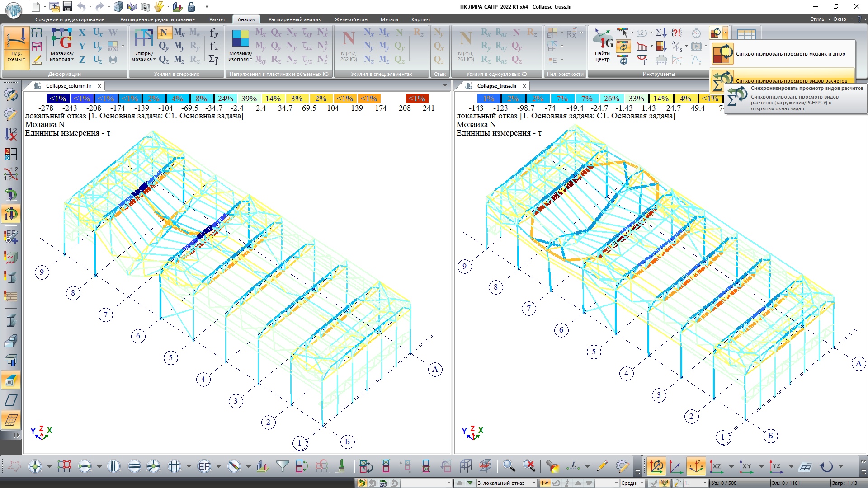Click the save floppy disk icon
Image resolution: width=868 pixels, height=488 pixels.
pos(67,6)
